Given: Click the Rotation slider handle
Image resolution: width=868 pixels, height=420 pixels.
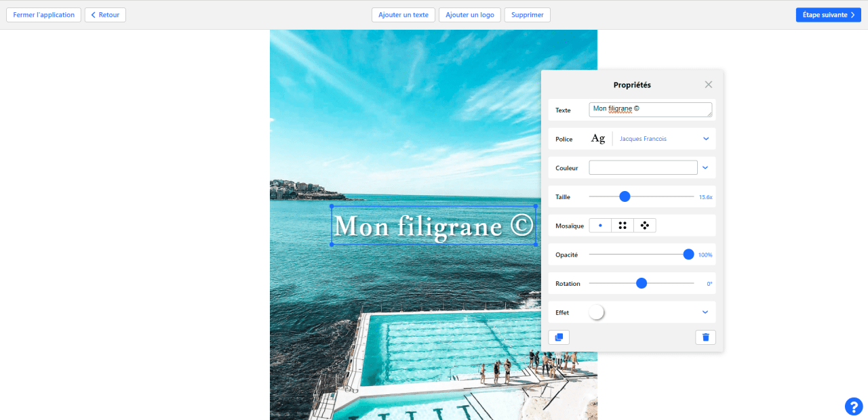Looking at the screenshot, I should (x=642, y=283).
